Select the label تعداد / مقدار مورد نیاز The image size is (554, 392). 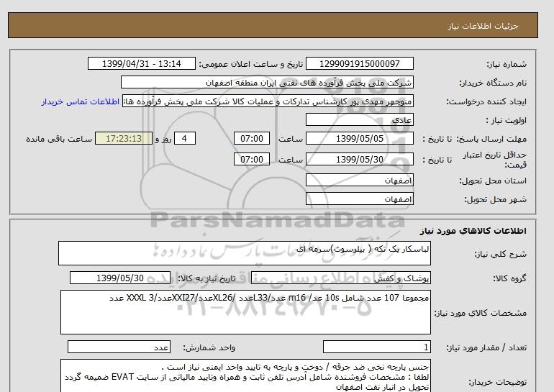pyautogui.click(x=486, y=347)
